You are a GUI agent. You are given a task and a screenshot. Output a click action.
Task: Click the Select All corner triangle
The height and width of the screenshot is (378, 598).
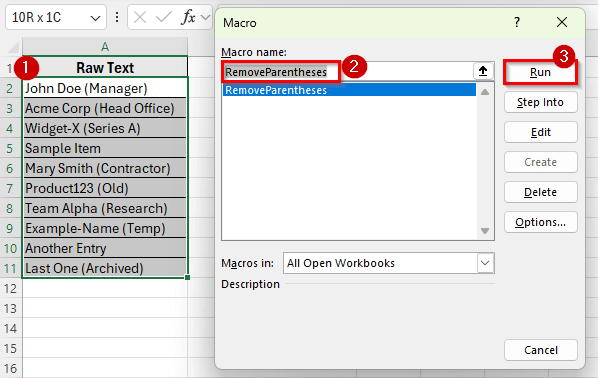point(14,47)
